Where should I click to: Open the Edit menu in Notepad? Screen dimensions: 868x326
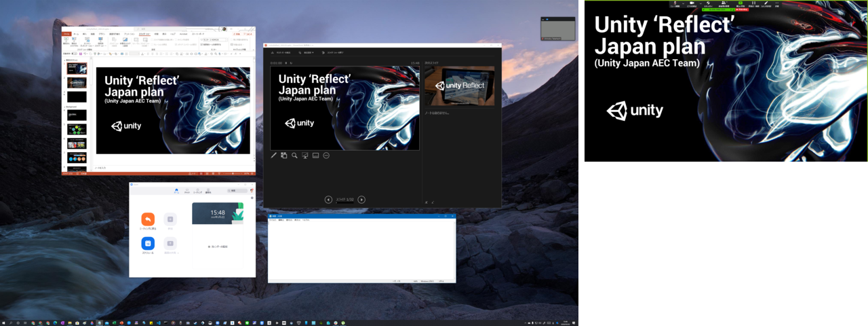[281, 220]
